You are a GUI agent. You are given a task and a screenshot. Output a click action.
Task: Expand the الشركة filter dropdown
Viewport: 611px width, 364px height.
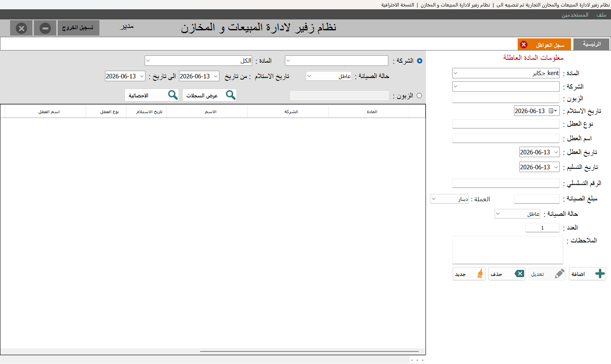click(288, 61)
